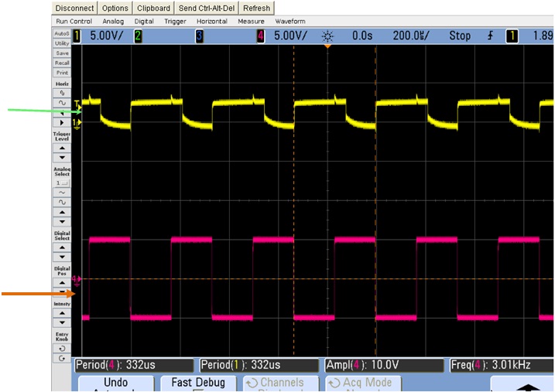
Task: Click the Recall sidebar button
Action: pos(62,63)
